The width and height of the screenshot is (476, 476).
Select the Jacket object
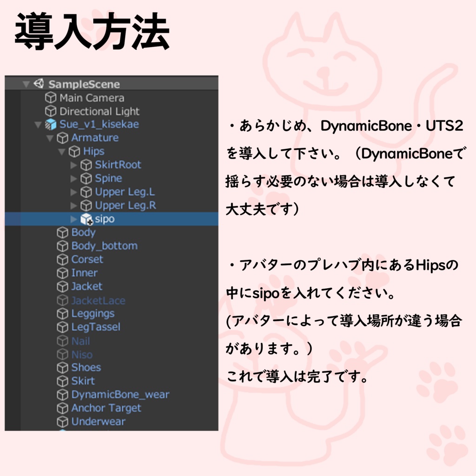pyautogui.click(x=86, y=286)
